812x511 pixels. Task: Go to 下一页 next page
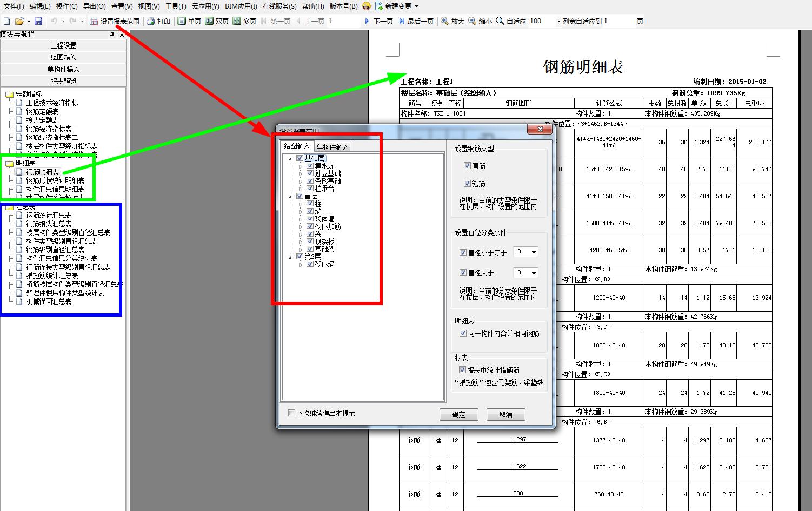point(378,21)
